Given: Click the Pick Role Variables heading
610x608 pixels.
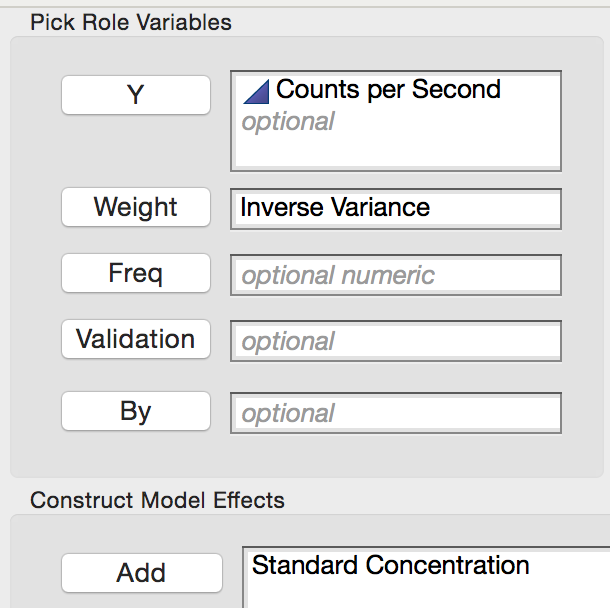Looking at the screenshot, I should pyautogui.click(x=131, y=22).
